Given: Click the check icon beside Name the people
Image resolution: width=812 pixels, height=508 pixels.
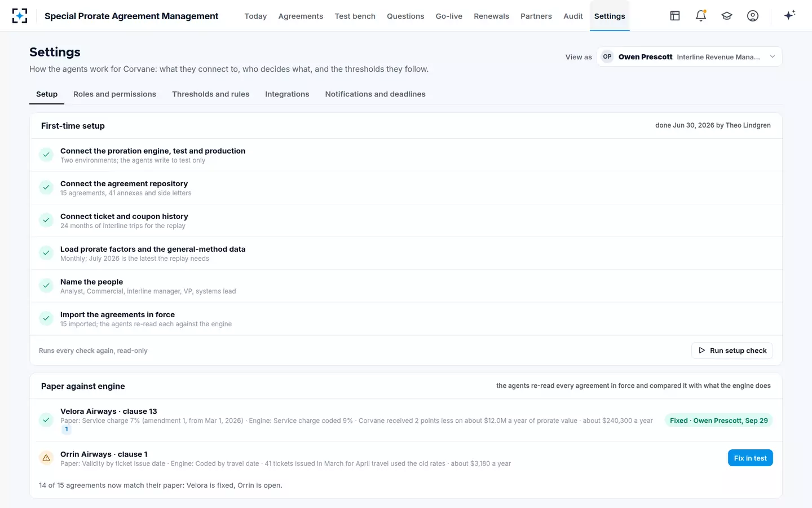Looking at the screenshot, I should [46, 286].
